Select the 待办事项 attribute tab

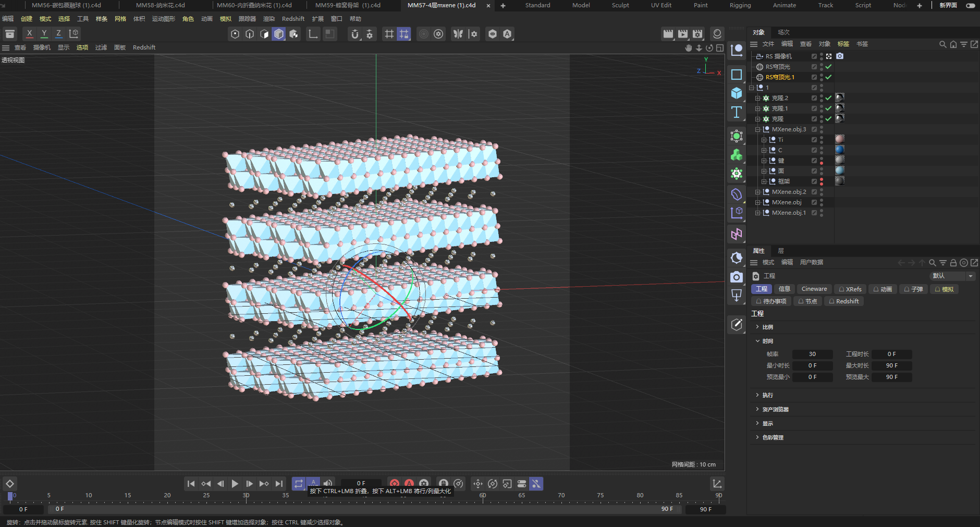pos(771,301)
